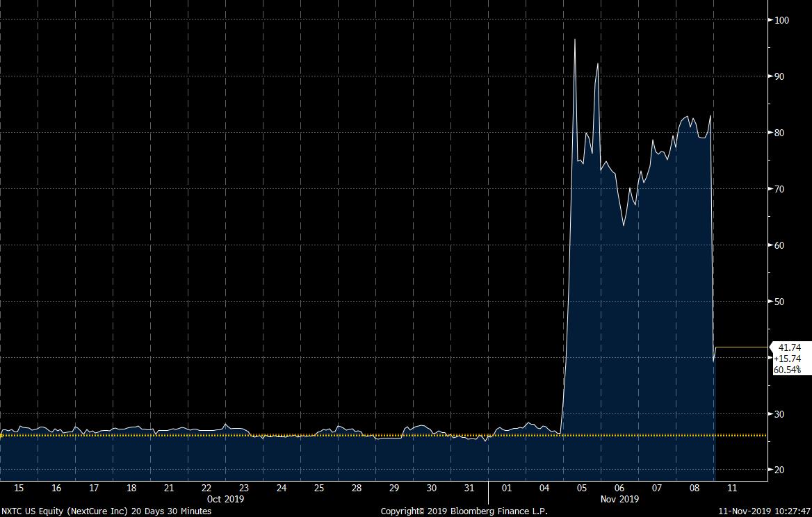Click date label 08 on time axis
Viewport: 812px width, 517px height.
point(695,488)
